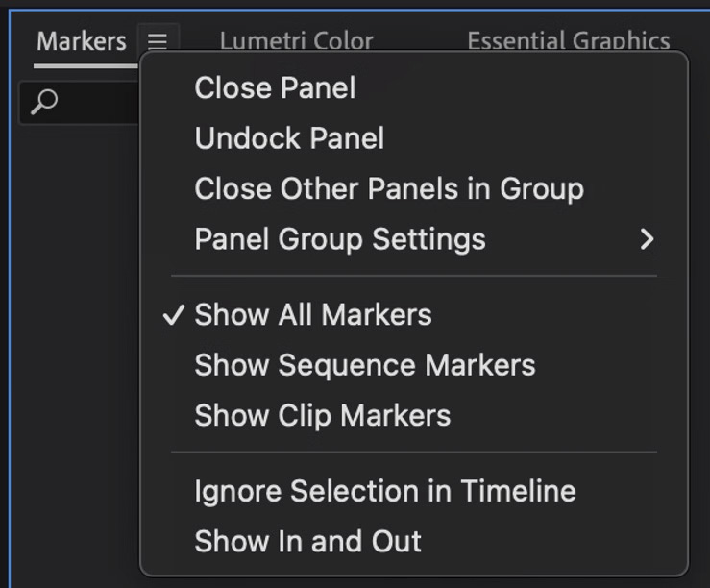Click Close Other Panels in Group

point(388,188)
